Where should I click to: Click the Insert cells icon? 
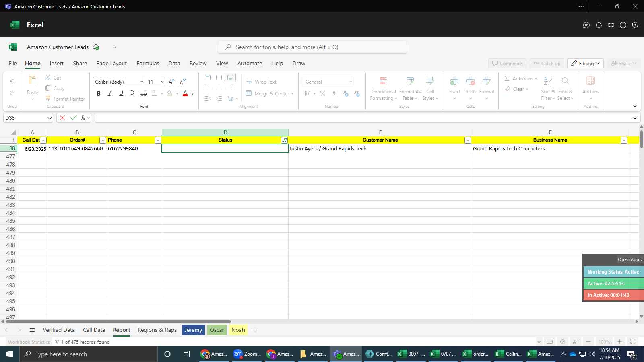click(454, 81)
